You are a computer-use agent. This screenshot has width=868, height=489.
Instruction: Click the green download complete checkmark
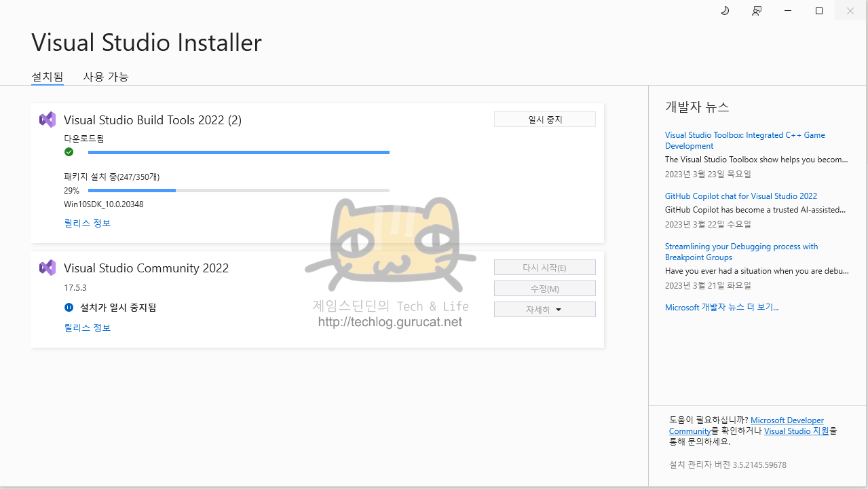[69, 151]
